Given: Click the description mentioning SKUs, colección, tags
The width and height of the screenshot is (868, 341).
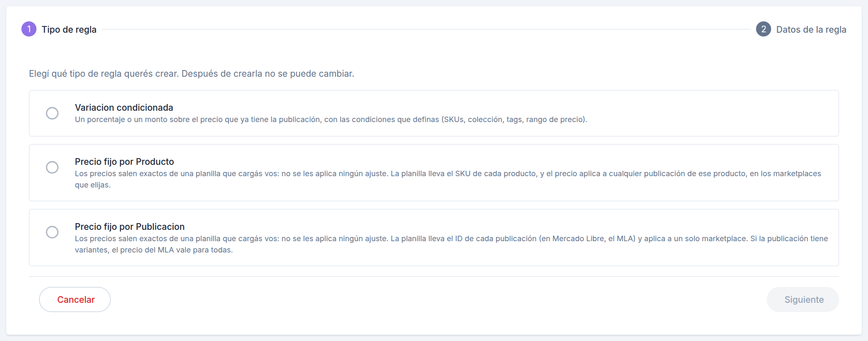Looking at the screenshot, I should click(x=331, y=120).
